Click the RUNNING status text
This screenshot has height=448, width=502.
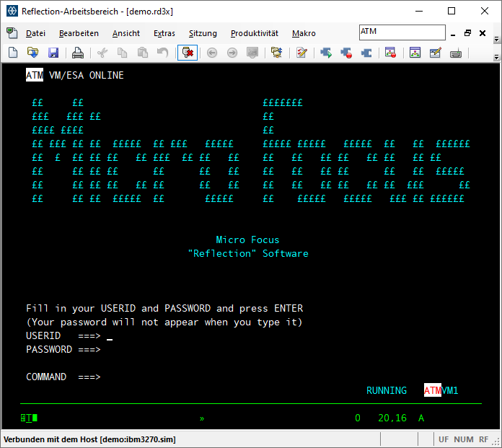387,391
